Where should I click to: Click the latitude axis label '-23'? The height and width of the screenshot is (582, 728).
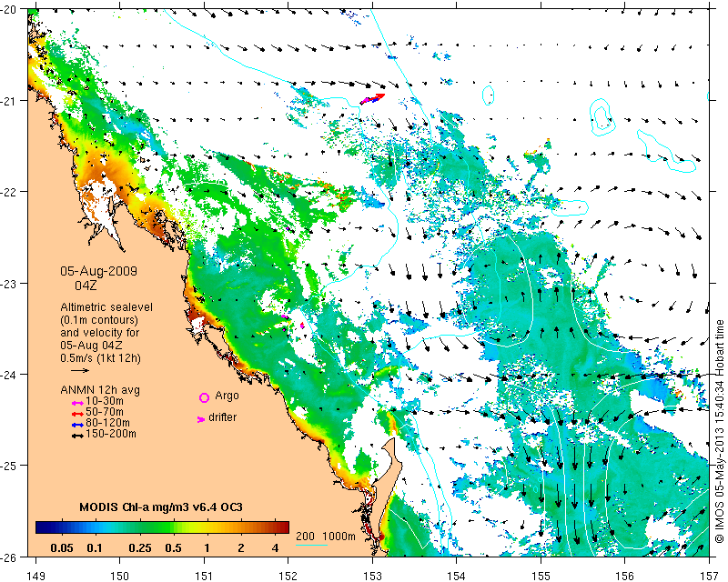point(10,284)
